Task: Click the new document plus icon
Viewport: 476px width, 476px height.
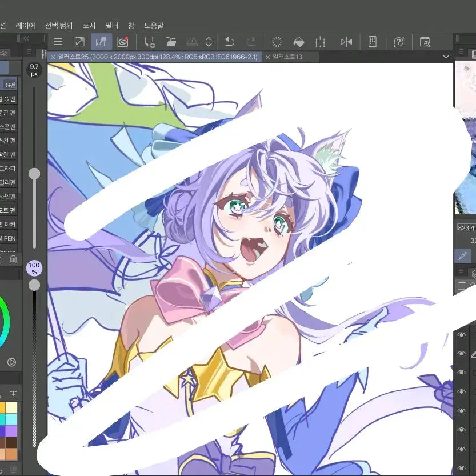Action: [x=150, y=42]
